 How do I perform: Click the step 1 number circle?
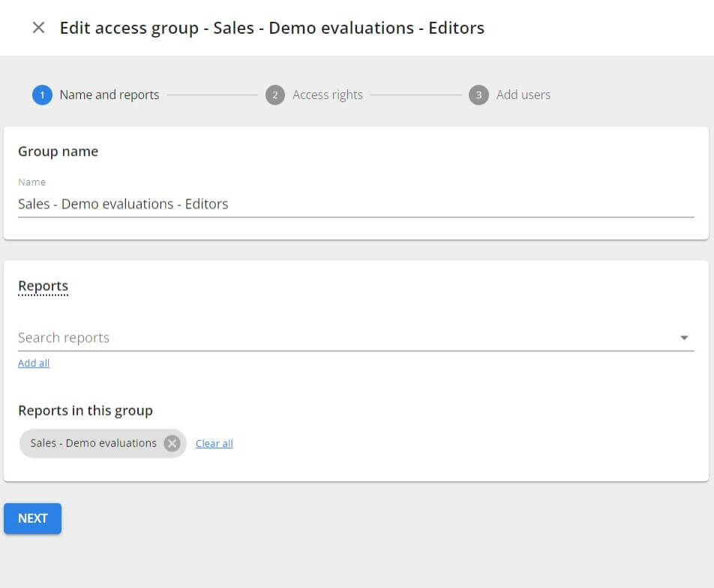42,95
